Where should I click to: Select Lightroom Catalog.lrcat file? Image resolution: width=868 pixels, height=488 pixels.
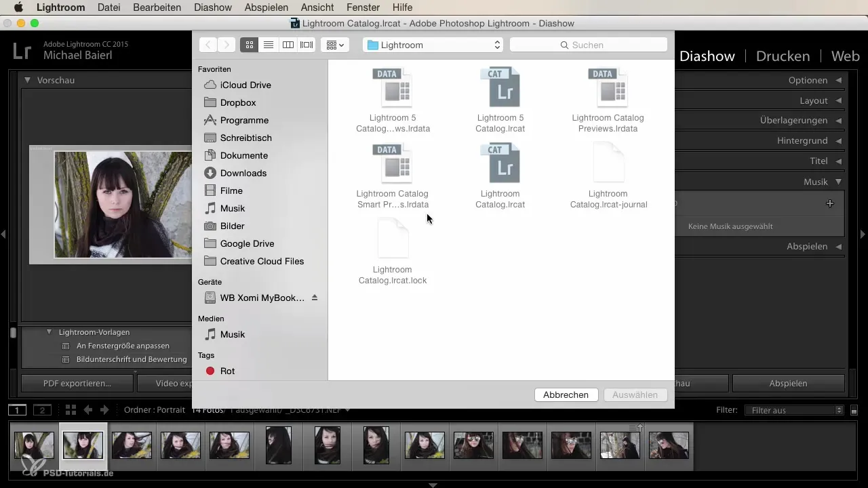pos(500,176)
